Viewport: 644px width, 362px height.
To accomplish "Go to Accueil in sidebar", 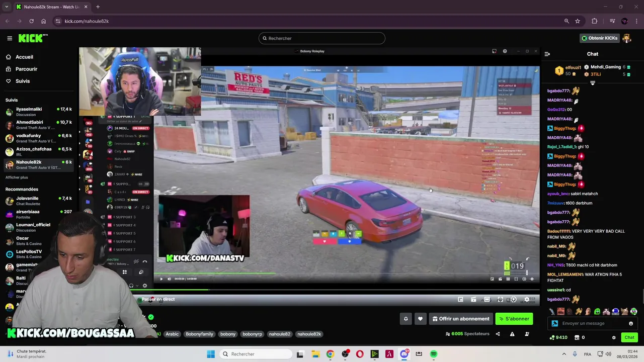I will tap(24, 57).
